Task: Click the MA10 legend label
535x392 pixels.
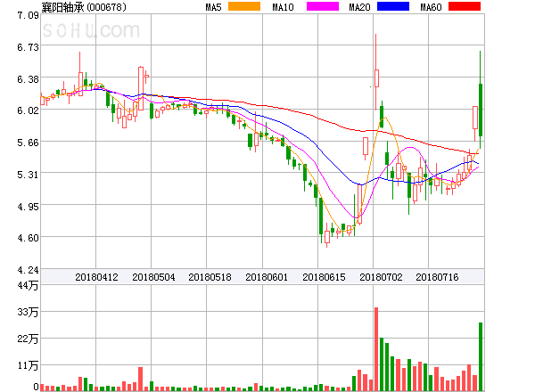Action: pyautogui.click(x=283, y=7)
